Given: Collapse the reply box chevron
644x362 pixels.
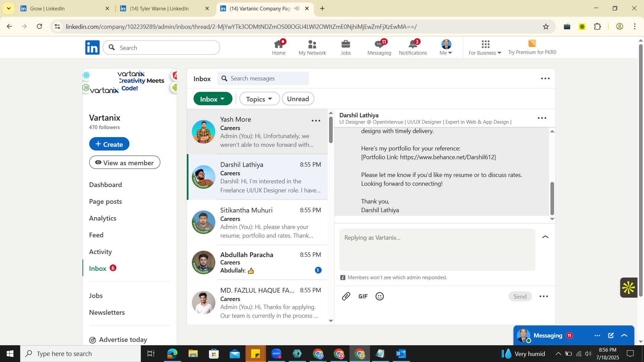Looking at the screenshot, I should pyautogui.click(x=545, y=237).
